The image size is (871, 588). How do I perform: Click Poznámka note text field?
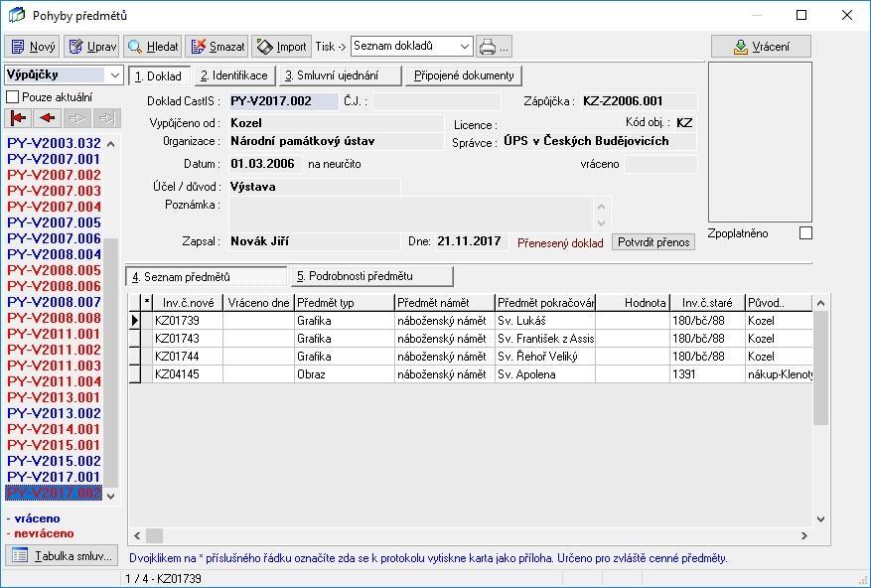point(411,214)
